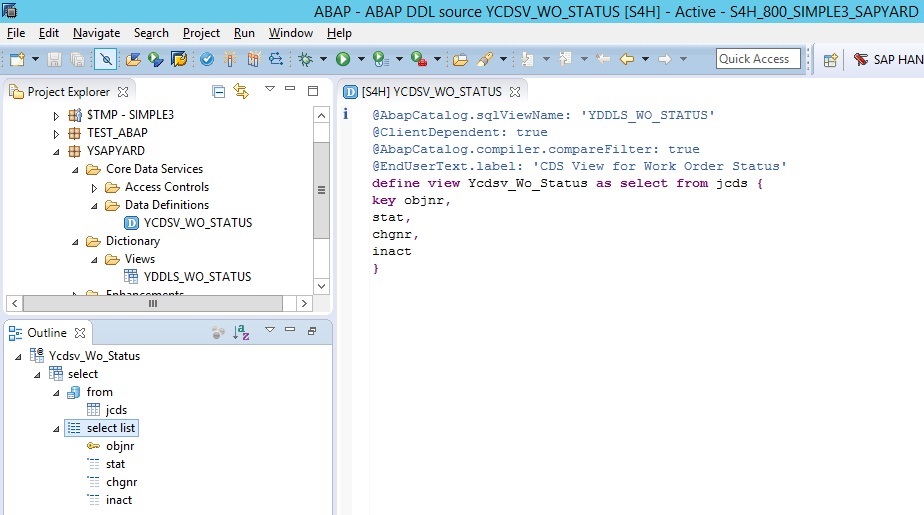924x515 pixels.
Task: Close the Project Explorer view
Action: pyautogui.click(x=123, y=92)
